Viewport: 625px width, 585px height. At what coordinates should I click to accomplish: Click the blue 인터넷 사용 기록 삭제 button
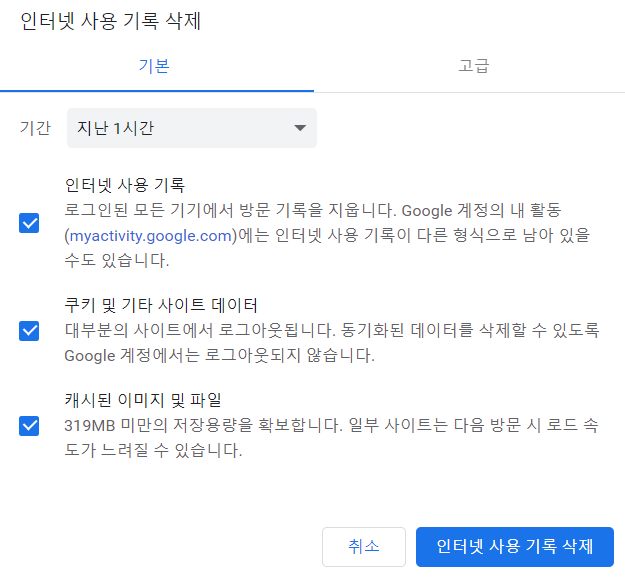tap(515, 547)
